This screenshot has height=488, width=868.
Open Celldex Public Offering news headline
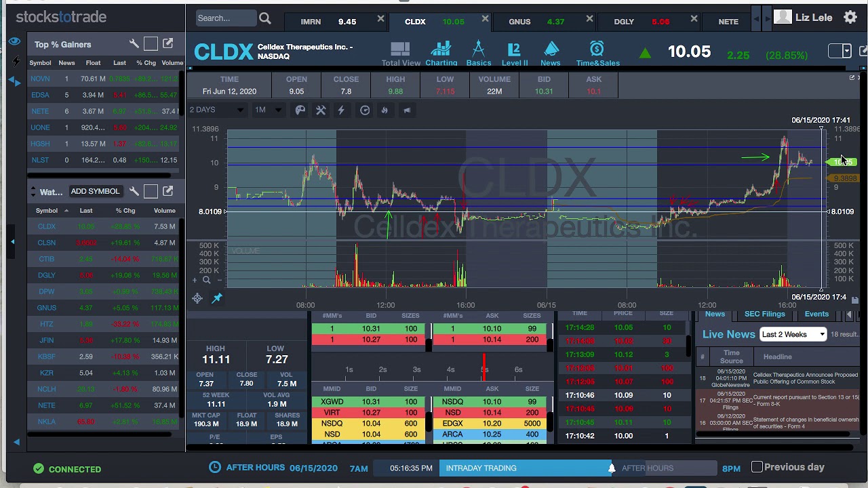(806, 378)
